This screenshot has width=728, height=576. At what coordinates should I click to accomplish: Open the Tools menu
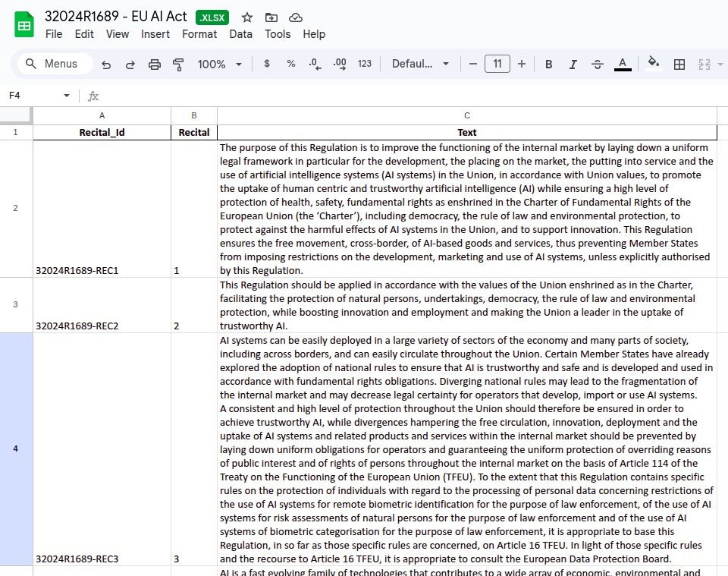(278, 34)
